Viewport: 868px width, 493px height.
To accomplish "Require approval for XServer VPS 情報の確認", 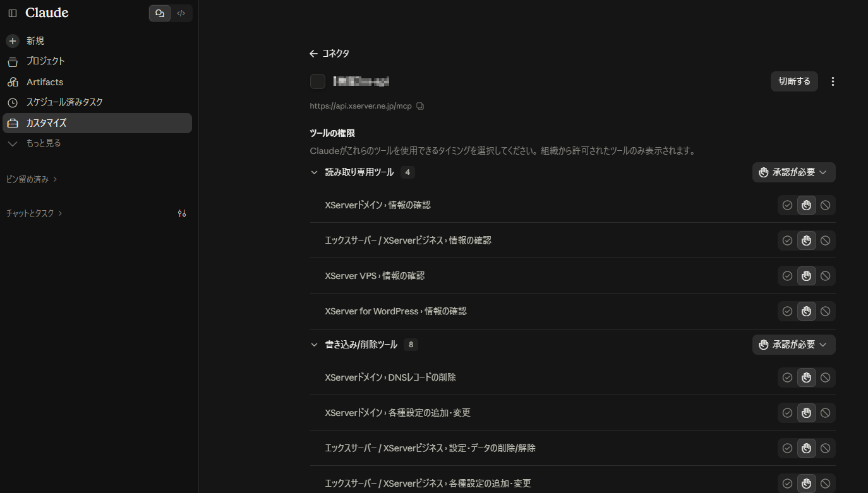I will (x=806, y=276).
